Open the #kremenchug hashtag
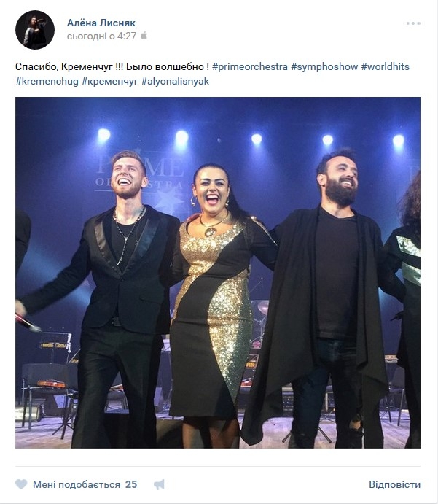Viewport: 438px width, 504px height. point(47,81)
